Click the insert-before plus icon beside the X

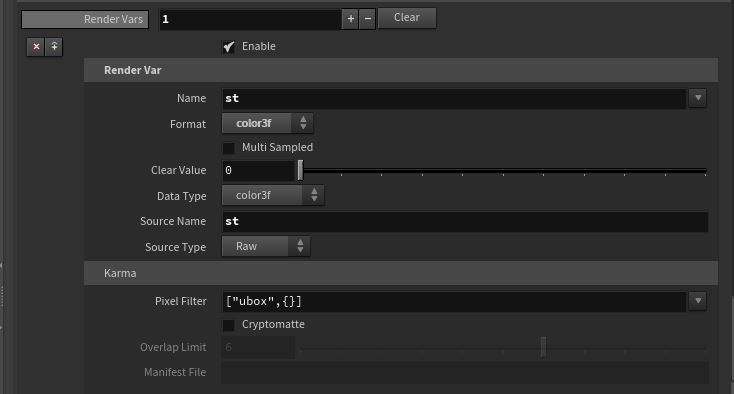[x=54, y=47]
